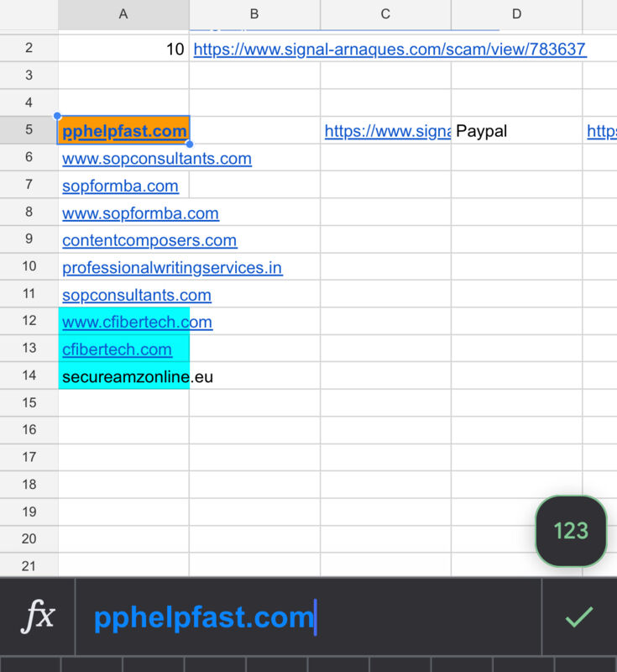The height and width of the screenshot is (672, 617).
Task: Open the signal-arnaques scam/view/783637 link
Action: point(390,50)
